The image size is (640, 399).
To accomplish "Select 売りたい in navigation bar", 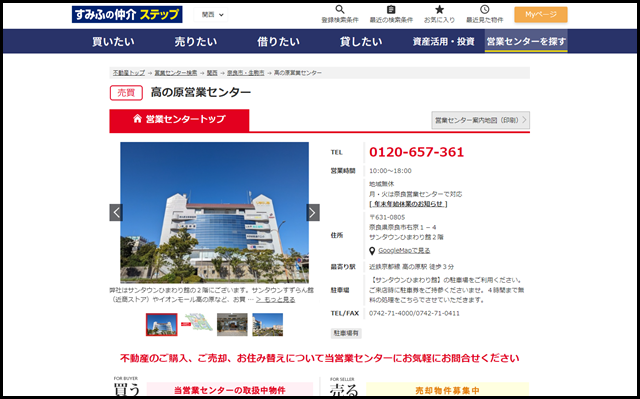I will coord(196,42).
